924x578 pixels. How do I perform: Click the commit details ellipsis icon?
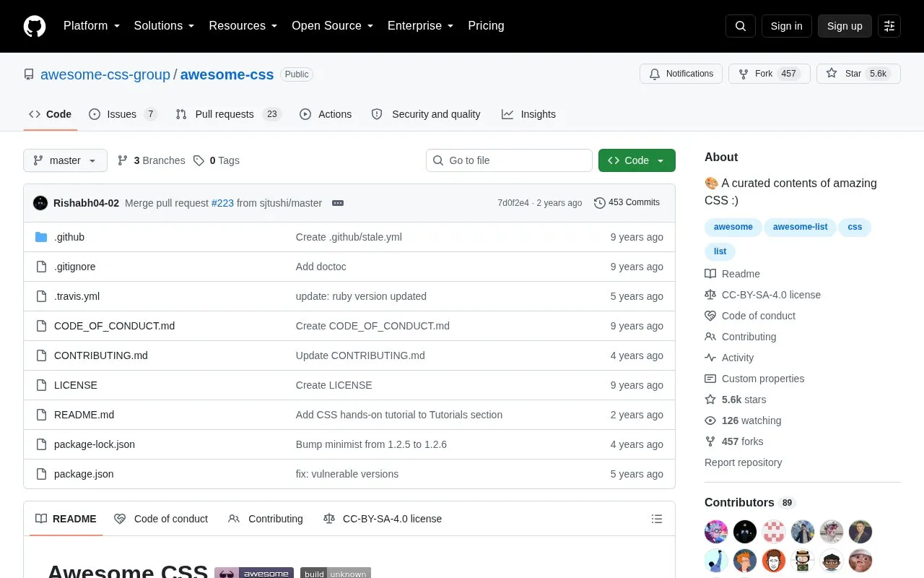(338, 203)
